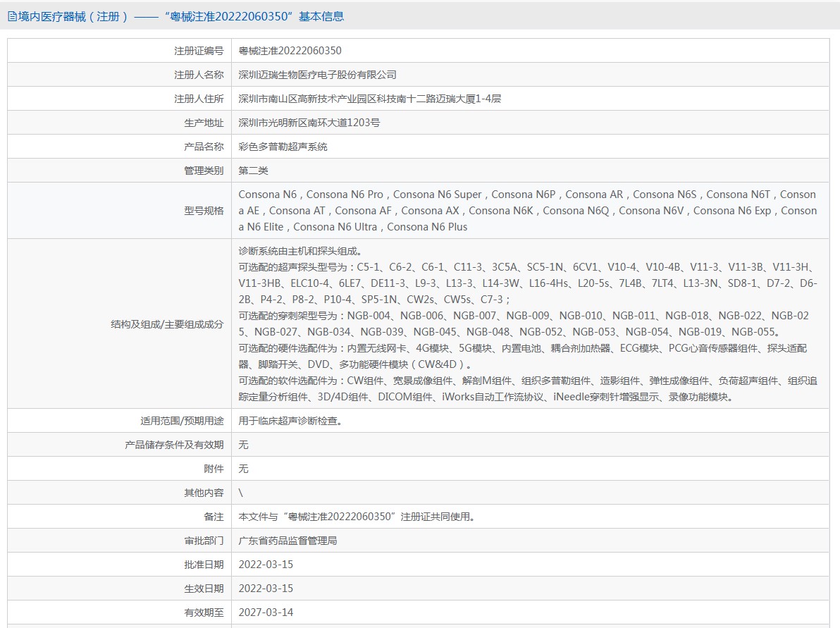Click the date 2022-03-15 in the 批准日期 row
Viewport: 840px width, 628px height.
coord(266,565)
